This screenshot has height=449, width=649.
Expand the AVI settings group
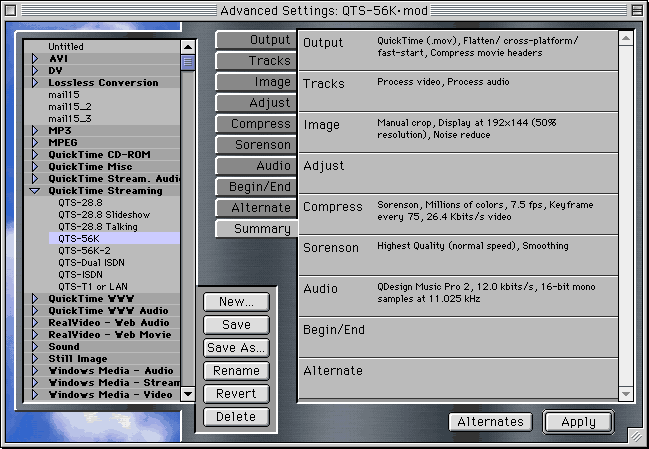pyautogui.click(x=35, y=59)
